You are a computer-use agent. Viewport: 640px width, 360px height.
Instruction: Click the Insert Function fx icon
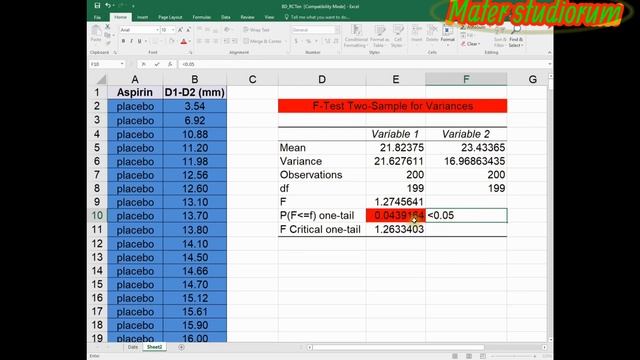click(170, 64)
